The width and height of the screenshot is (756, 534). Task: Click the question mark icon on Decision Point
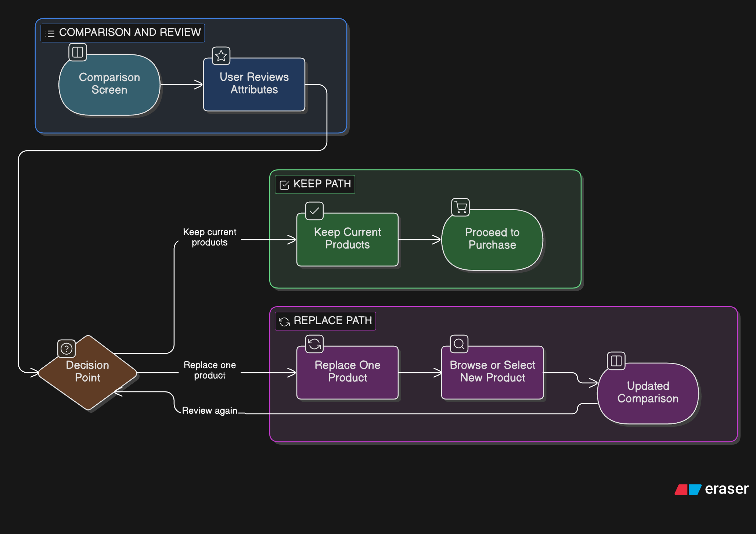(x=66, y=348)
